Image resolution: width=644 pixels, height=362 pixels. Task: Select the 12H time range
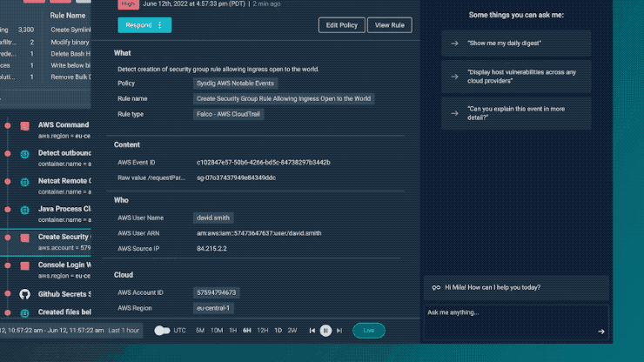263,331
